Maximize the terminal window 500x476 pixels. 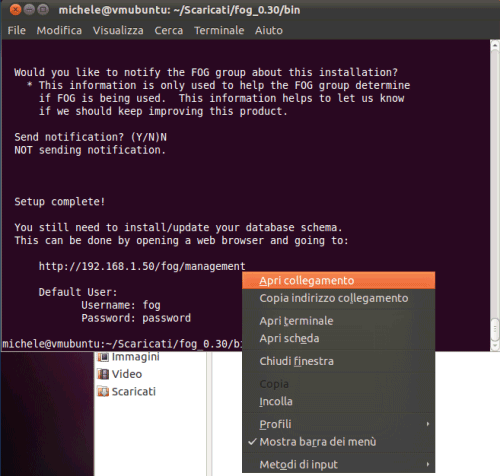click(x=43, y=10)
